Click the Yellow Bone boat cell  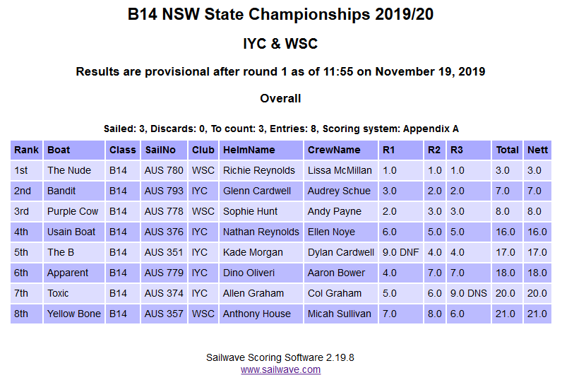coord(74,314)
